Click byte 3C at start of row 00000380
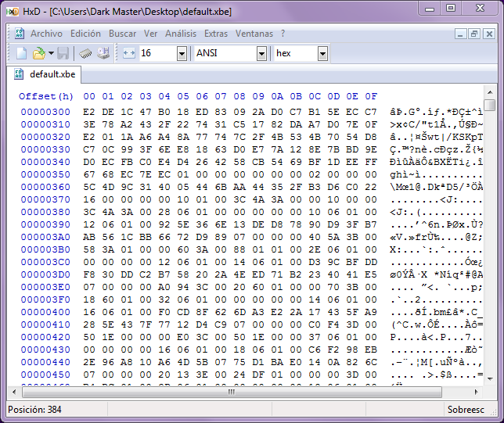 tap(89, 212)
